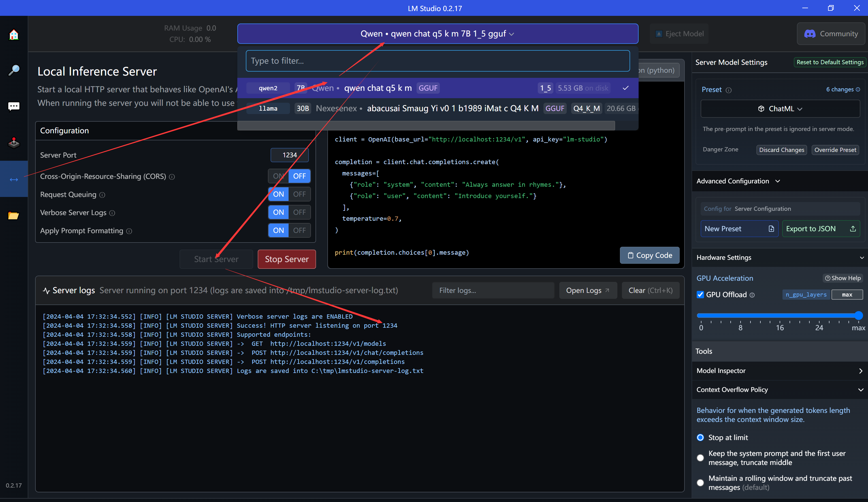The width and height of the screenshot is (868, 502).
Task: Click the pulse icon beside Server logs
Action: [46, 291]
